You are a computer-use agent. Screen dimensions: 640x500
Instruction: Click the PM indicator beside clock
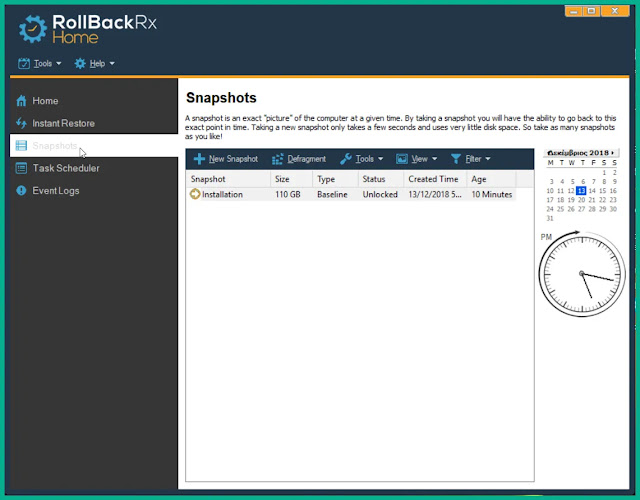coord(546,237)
